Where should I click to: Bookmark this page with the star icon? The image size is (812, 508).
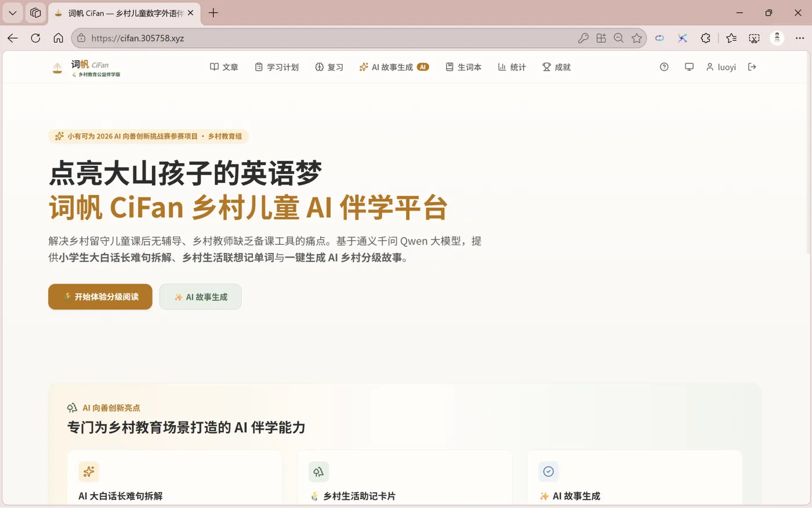(x=637, y=38)
